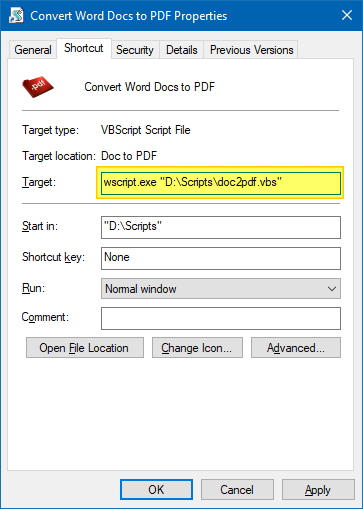
Task: Go to the Details tab
Action: (x=182, y=50)
